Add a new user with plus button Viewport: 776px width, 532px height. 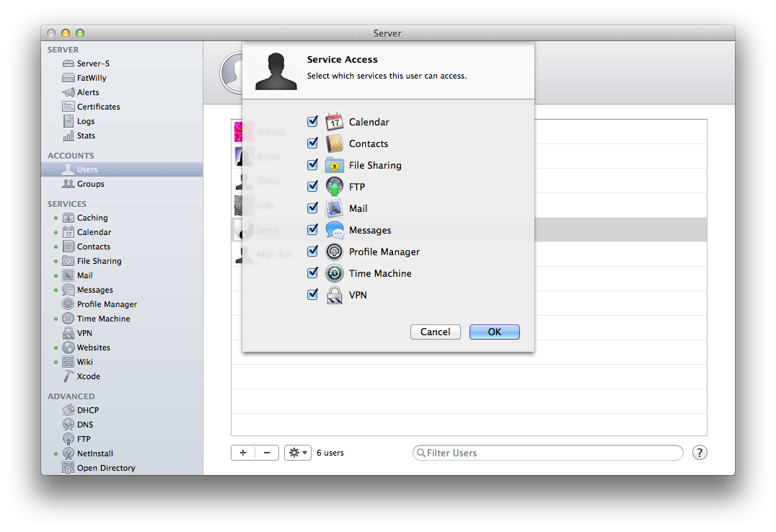click(243, 452)
